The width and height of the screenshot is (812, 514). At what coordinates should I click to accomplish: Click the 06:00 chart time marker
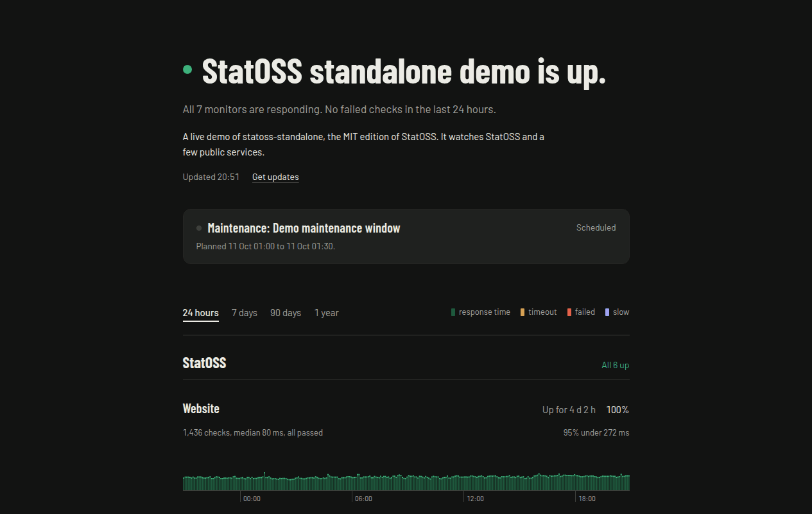(x=363, y=499)
